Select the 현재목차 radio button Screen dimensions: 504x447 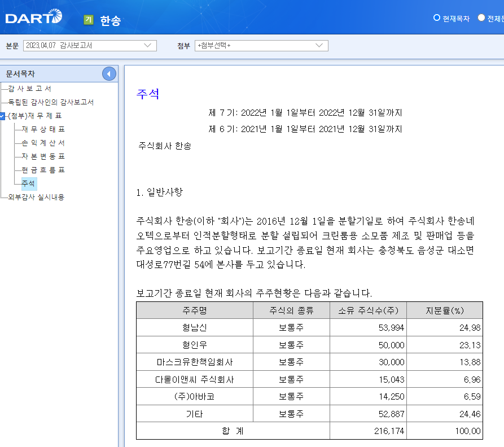pos(435,17)
